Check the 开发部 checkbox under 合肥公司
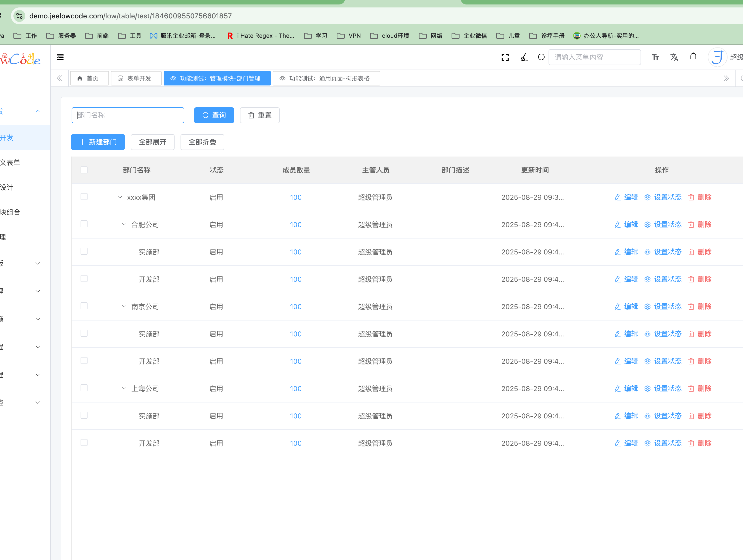 tap(84, 279)
